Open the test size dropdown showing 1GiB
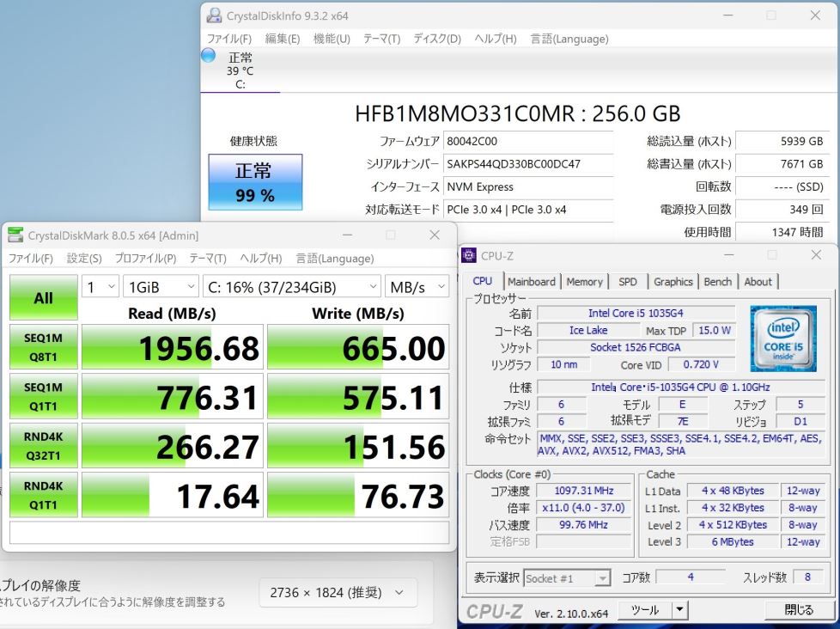 (161, 287)
